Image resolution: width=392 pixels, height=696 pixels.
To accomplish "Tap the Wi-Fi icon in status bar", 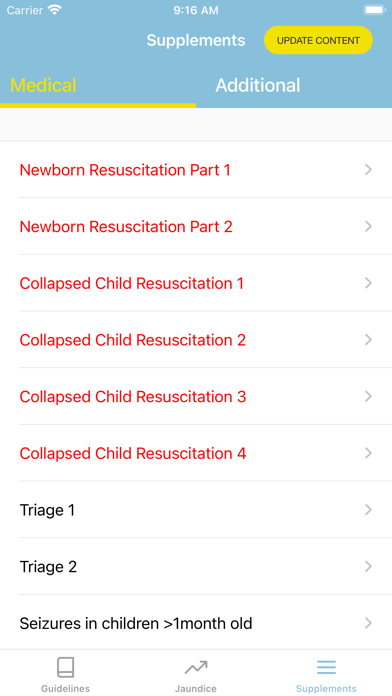I will click(55, 10).
